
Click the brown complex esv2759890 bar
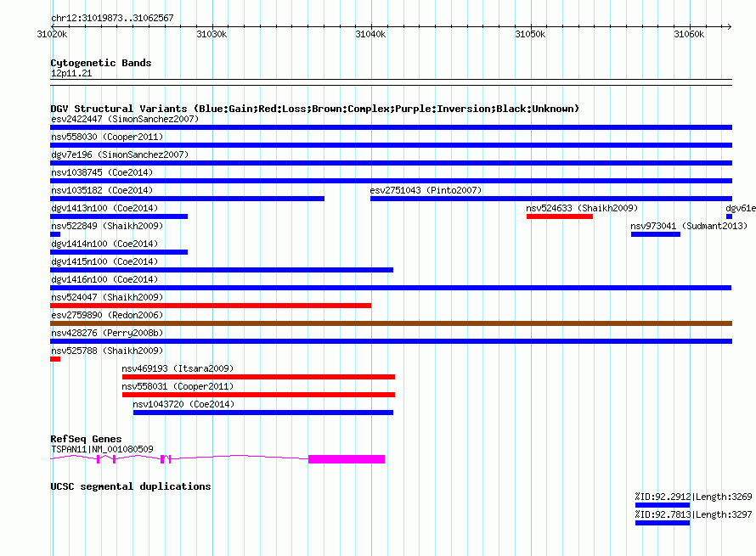pos(391,323)
